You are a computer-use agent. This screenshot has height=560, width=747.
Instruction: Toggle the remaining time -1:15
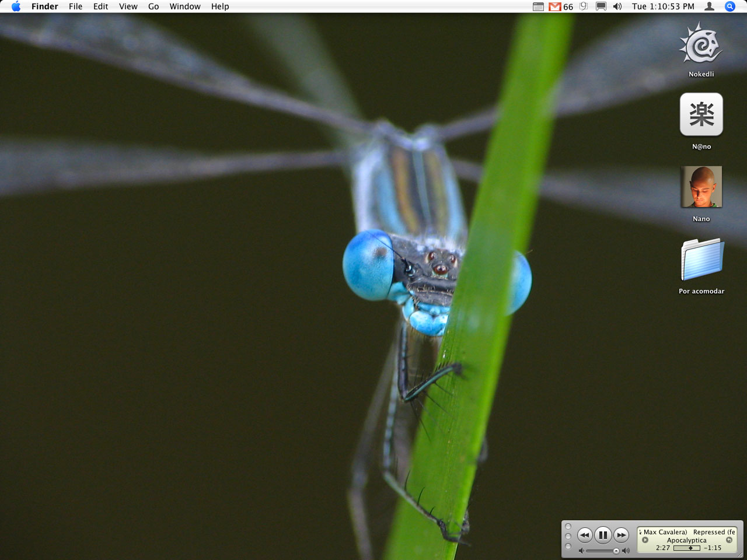pos(713,548)
